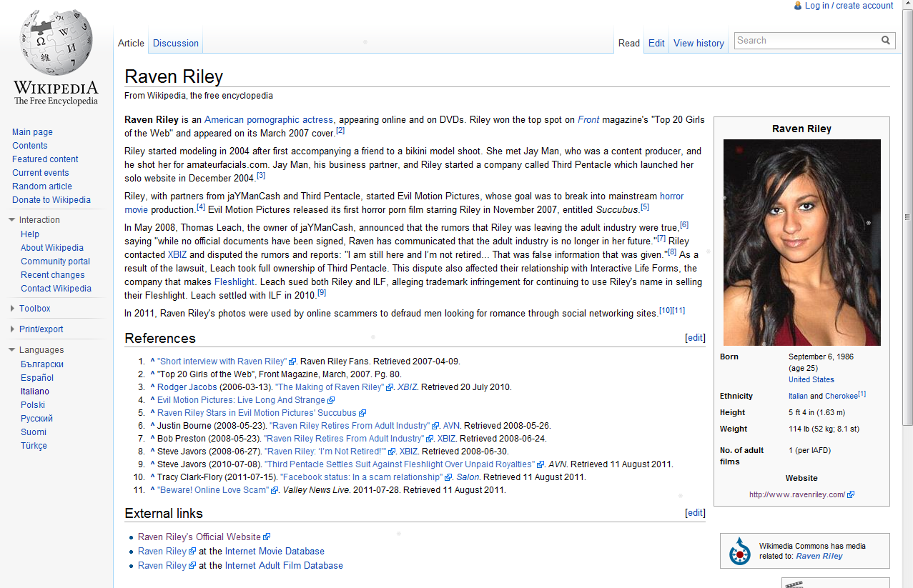Open the Edit tab
Image resolution: width=913 pixels, height=588 pixels.
[656, 43]
